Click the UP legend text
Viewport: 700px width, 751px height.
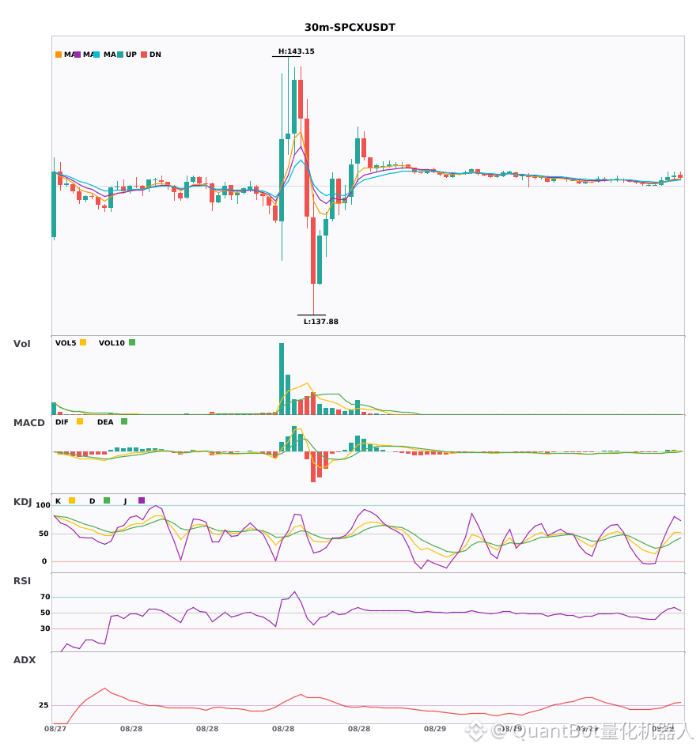(131, 55)
